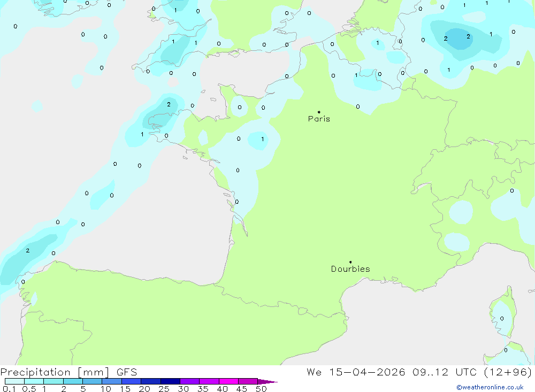Click the 'Precipitation [mm]' title text
535x392 pixels.
[x=55, y=372]
